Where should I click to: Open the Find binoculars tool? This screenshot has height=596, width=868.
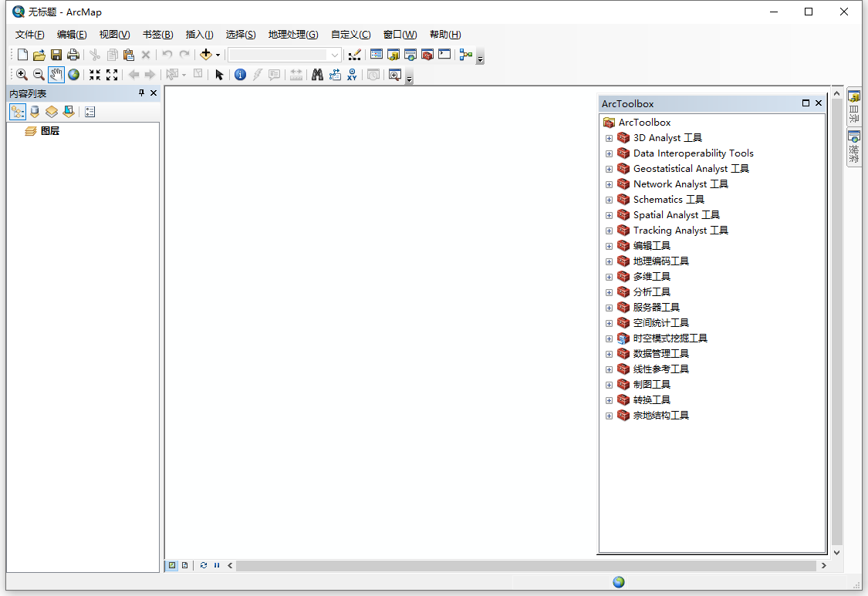click(x=317, y=75)
